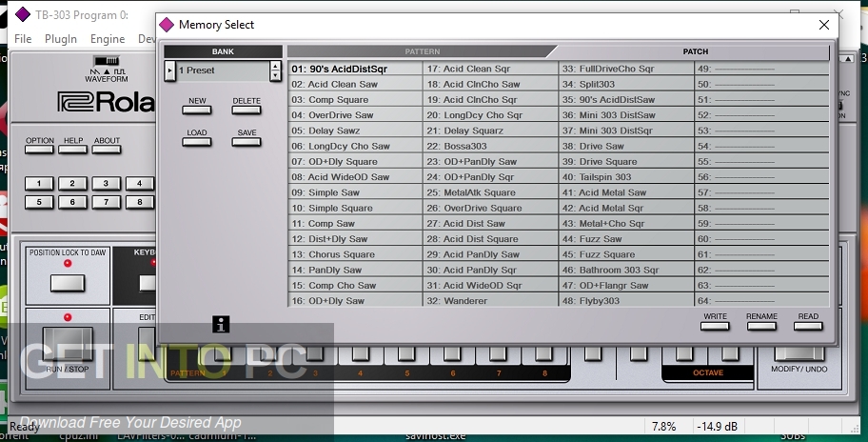Select patch '05: Delay Sawz'
This screenshot has height=442, width=868.
pos(355,131)
